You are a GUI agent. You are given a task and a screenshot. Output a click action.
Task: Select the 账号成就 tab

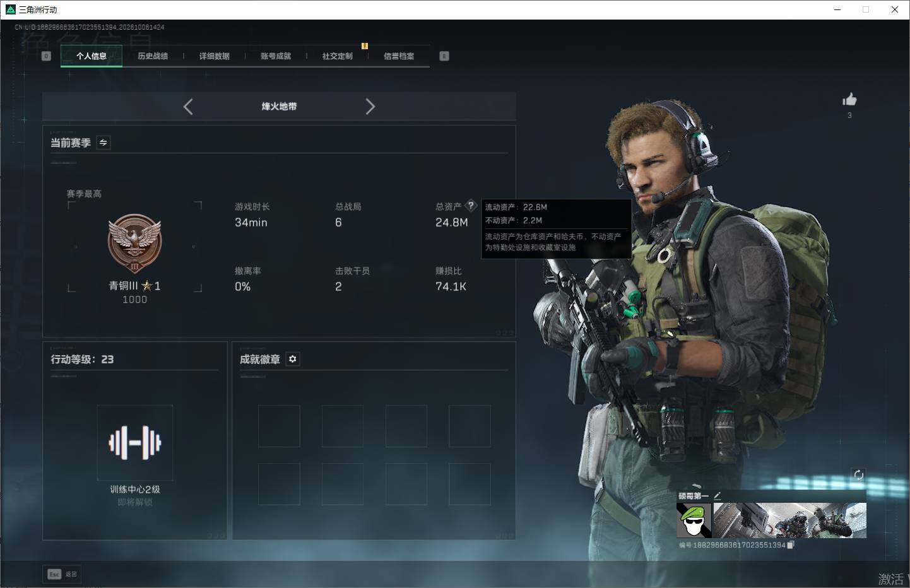pyautogui.click(x=276, y=56)
